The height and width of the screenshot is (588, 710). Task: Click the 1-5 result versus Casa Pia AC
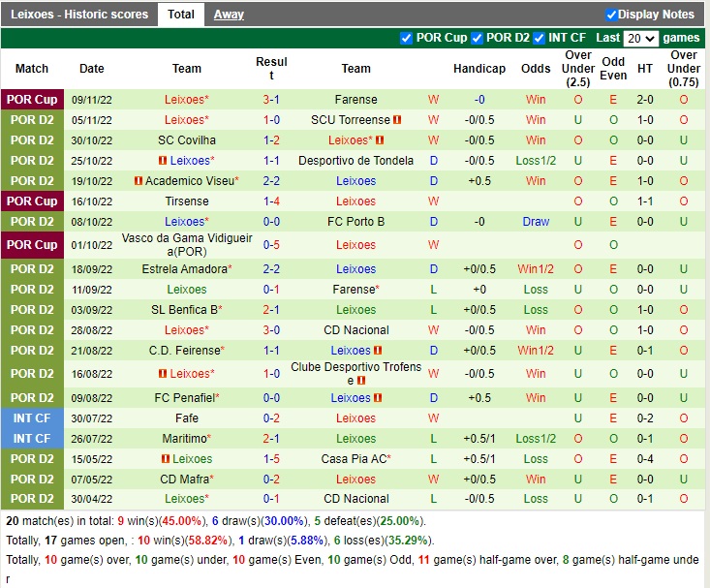[271, 459]
